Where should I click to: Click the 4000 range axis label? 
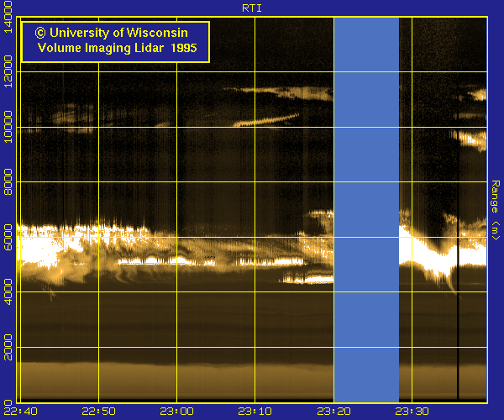tap(8, 291)
